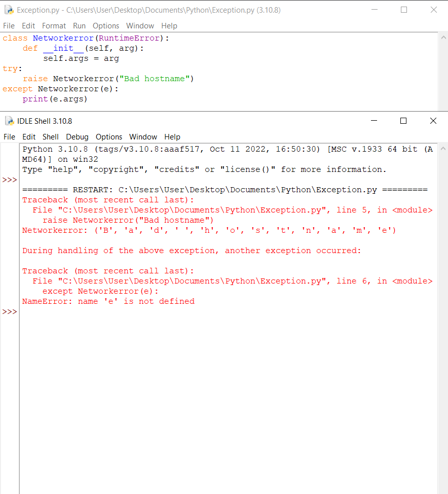Open the Debug menu in the shell window
This screenshot has height=494, width=448.
[77, 136]
